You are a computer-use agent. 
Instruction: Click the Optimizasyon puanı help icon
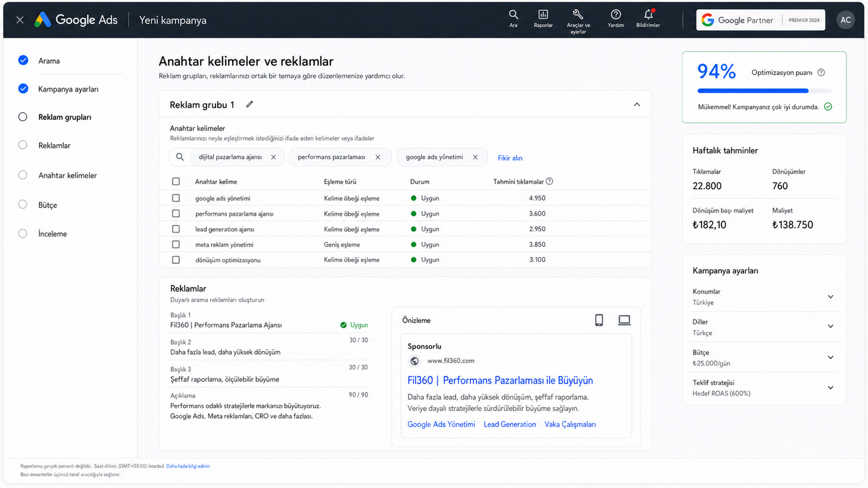pyautogui.click(x=821, y=72)
